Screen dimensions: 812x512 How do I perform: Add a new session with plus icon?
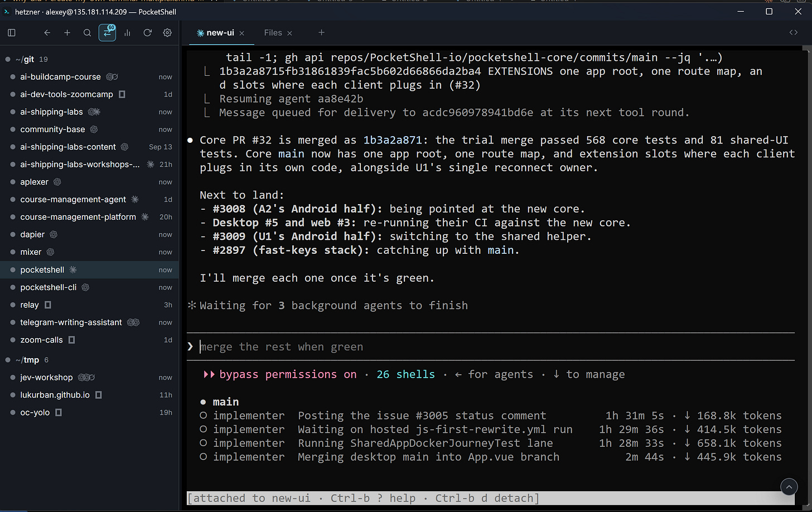click(67, 33)
